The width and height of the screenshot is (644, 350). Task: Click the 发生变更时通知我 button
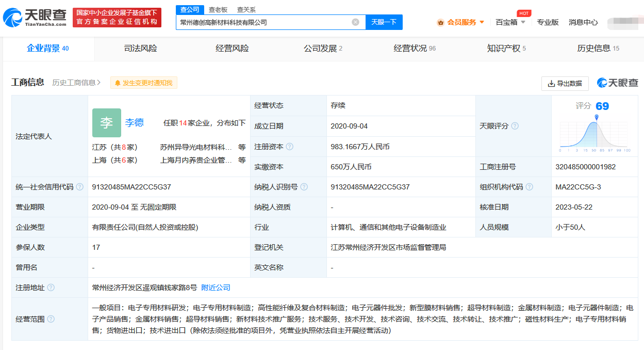coord(144,83)
